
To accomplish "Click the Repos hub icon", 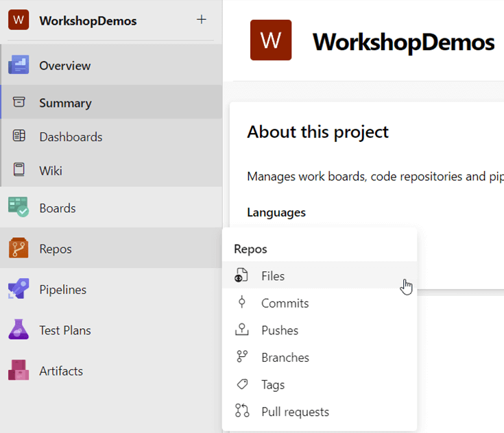I will (19, 249).
